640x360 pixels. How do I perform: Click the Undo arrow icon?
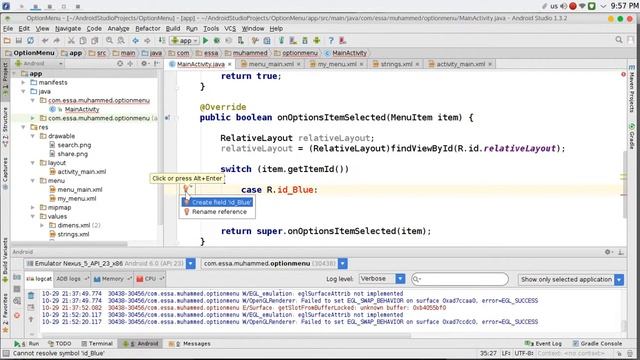click(x=45, y=40)
